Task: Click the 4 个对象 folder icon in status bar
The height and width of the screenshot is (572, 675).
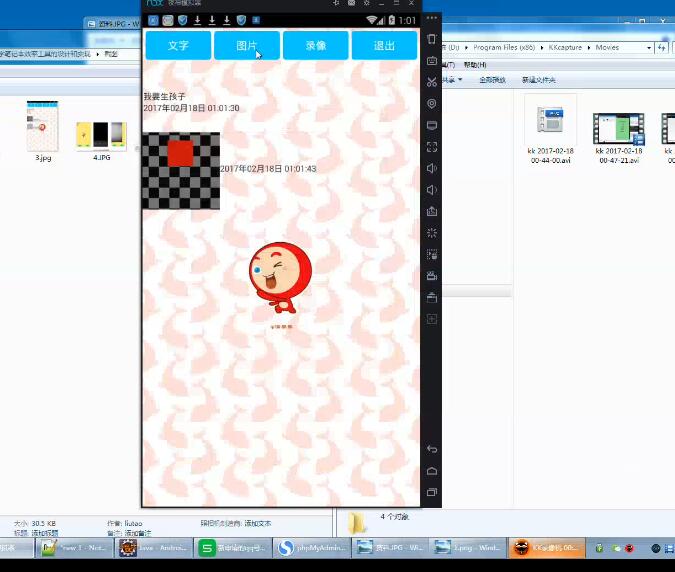Action: (356, 523)
